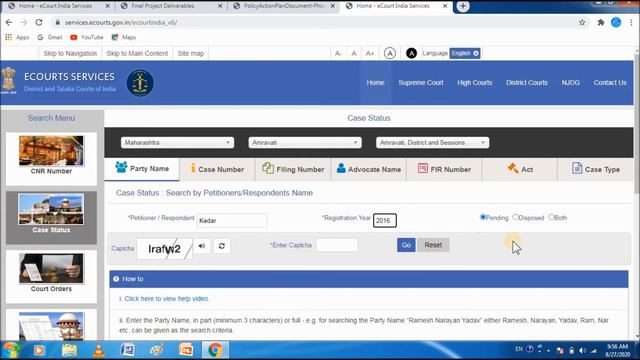The width and height of the screenshot is (640, 360).
Task: Click the Petitioner / Respondent name field
Action: pyautogui.click(x=231, y=220)
